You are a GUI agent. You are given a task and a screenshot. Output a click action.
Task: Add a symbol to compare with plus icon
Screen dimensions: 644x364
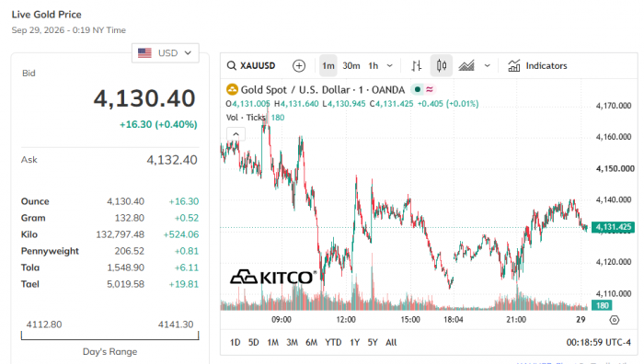tap(299, 65)
